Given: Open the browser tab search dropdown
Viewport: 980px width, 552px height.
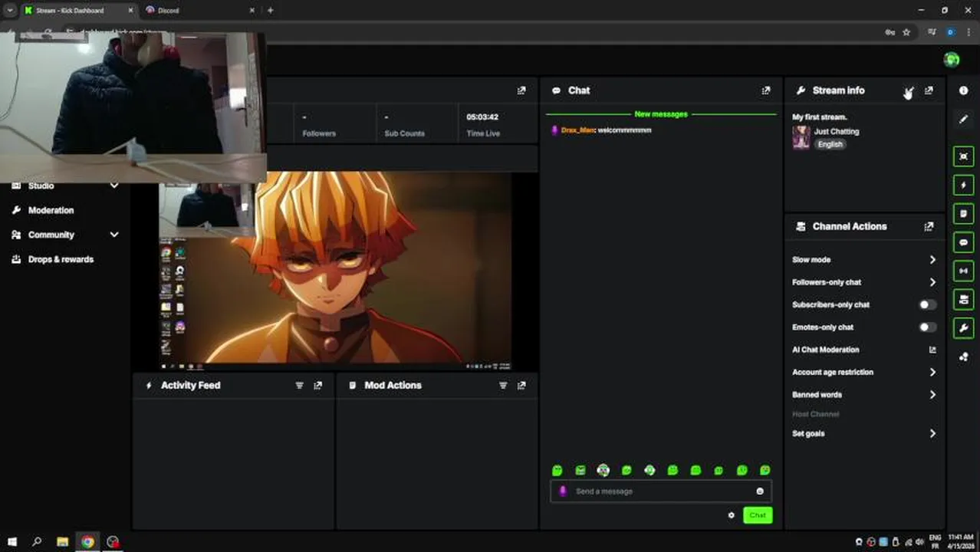Looking at the screenshot, I should 9,10.
